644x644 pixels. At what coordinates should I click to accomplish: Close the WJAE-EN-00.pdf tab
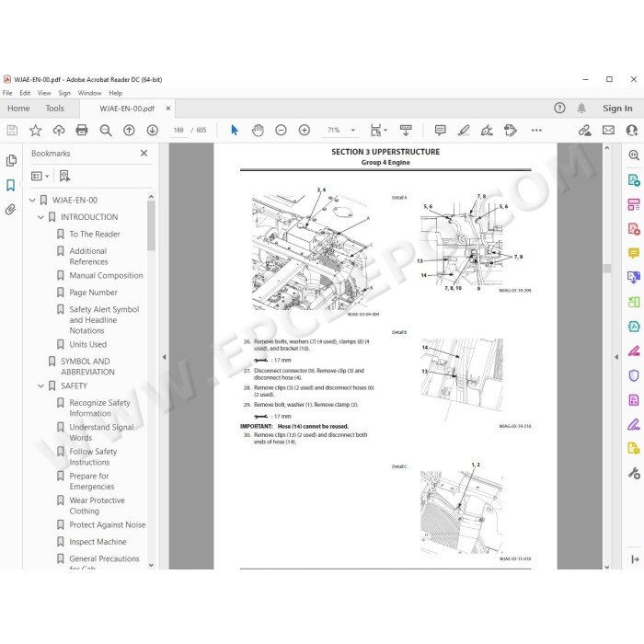click(168, 109)
